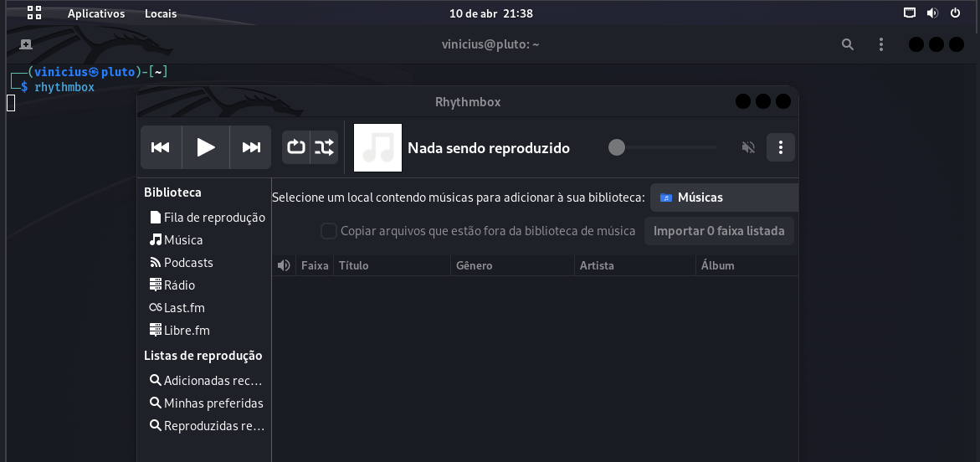Select the Last.fm source
This screenshot has width=980, height=462.
pyautogui.click(x=183, y=308)
